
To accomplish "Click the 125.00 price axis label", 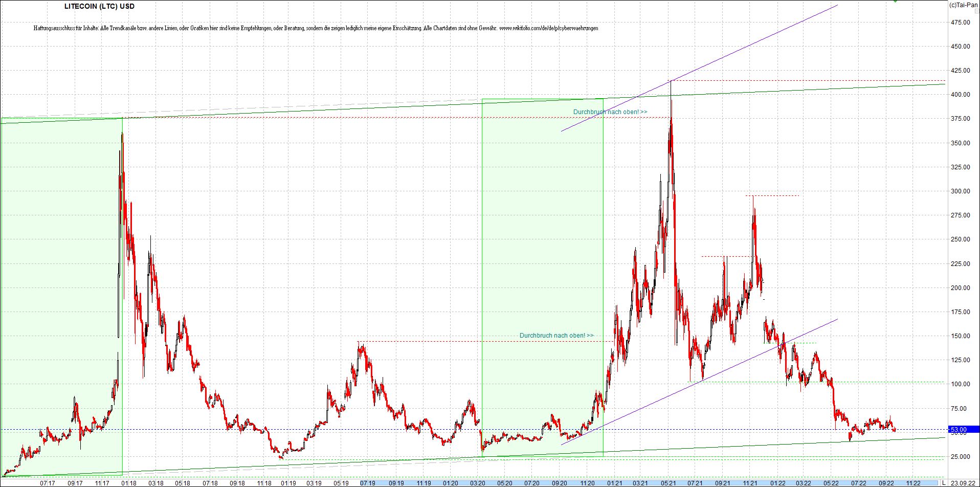I will coord(960,360).
